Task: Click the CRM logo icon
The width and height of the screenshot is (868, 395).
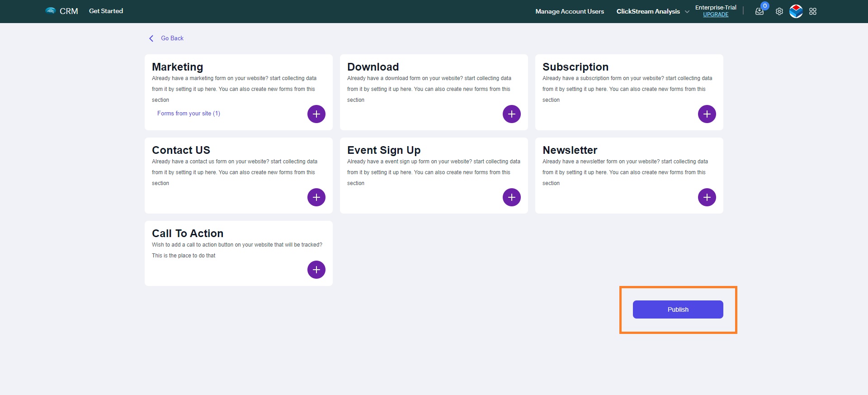Action: point(51,11)
